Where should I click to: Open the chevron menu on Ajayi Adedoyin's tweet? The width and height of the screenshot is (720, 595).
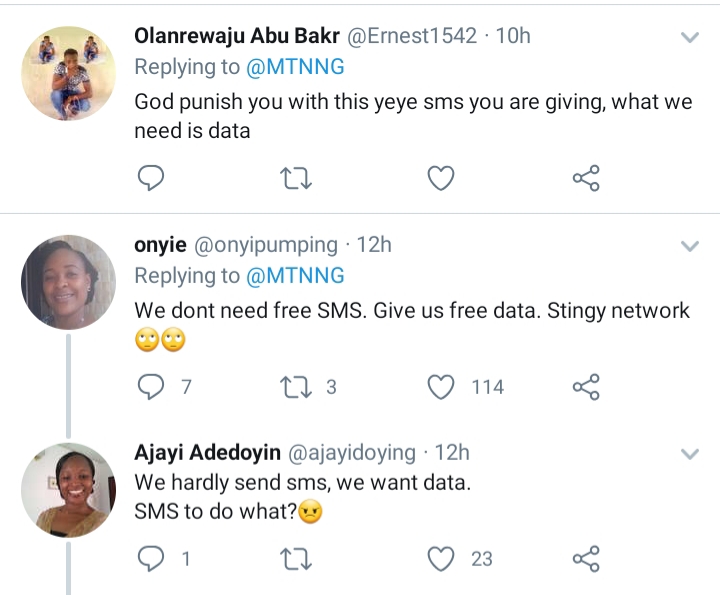point(690,454)
